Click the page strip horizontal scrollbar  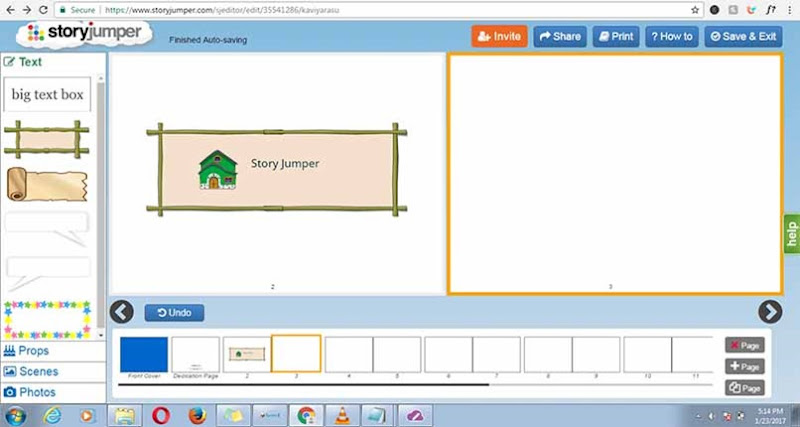[x=304, y=385]
